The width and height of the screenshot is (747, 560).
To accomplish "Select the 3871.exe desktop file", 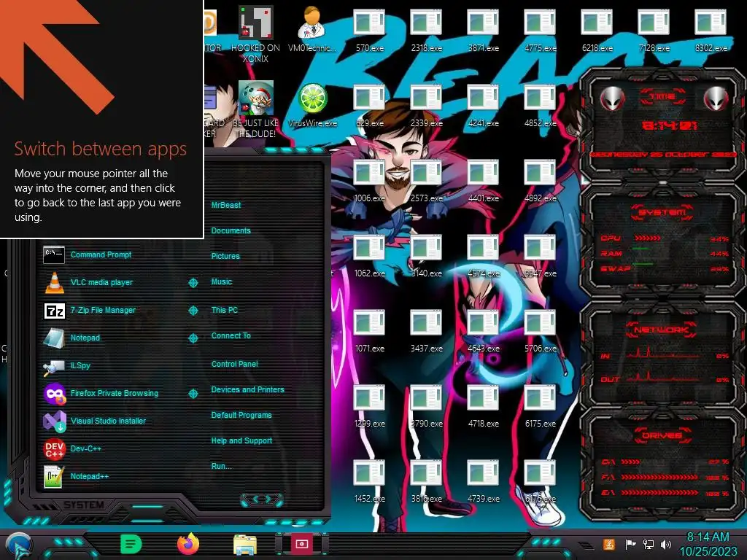I will [x=483, y=29].
